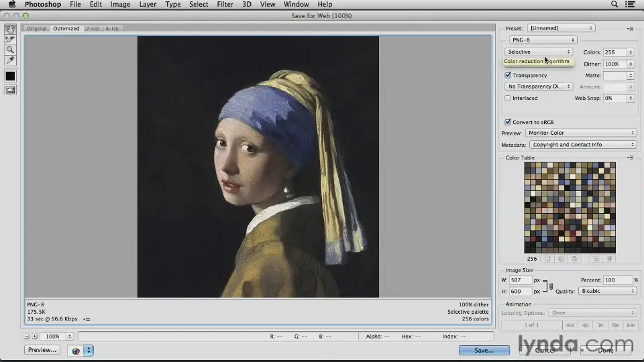Open the eyedropper color swatch

(10, 76)
